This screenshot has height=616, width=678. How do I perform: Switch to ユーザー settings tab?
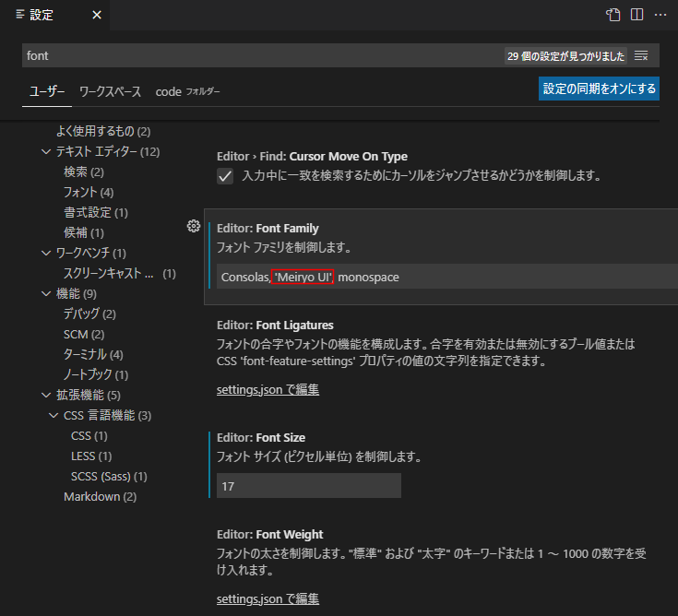coord(47,91)
